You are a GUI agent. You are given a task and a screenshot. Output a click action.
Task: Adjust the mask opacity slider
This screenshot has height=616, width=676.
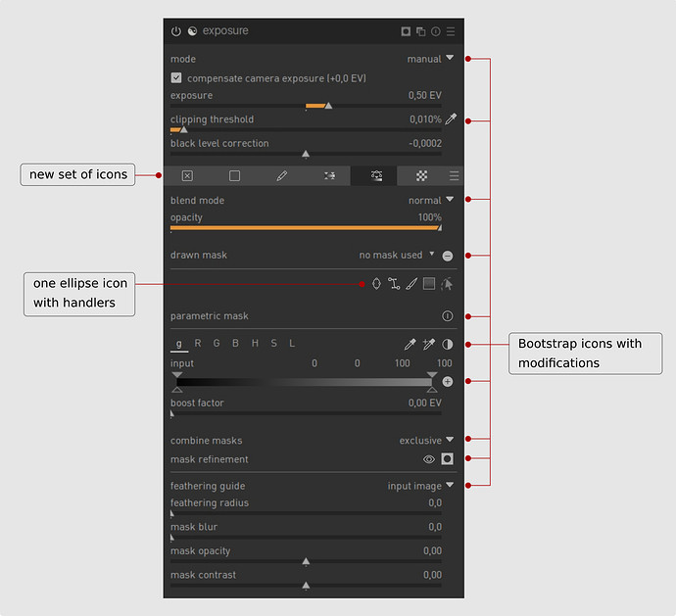(306, 562)
